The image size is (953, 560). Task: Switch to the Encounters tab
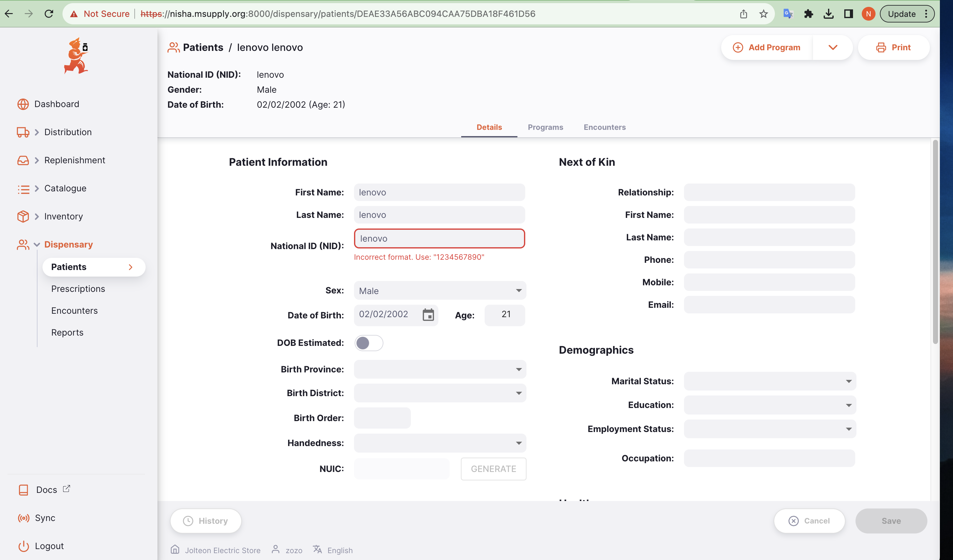tap(604, 127)
